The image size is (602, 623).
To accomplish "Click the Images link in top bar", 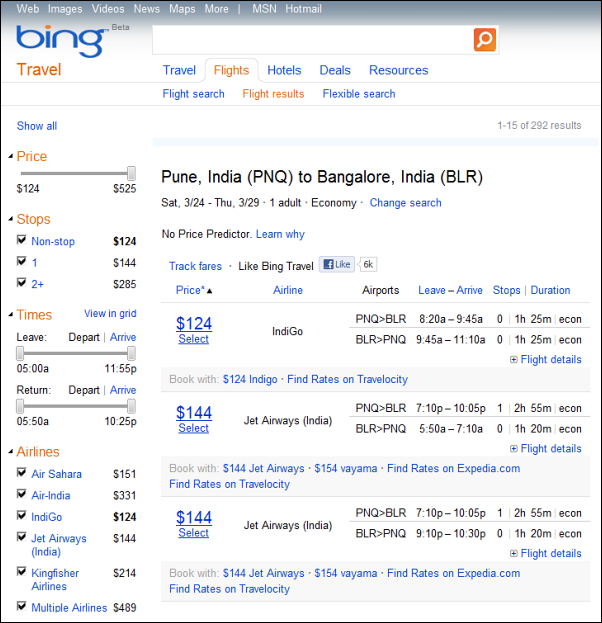I will coord(65,9).
